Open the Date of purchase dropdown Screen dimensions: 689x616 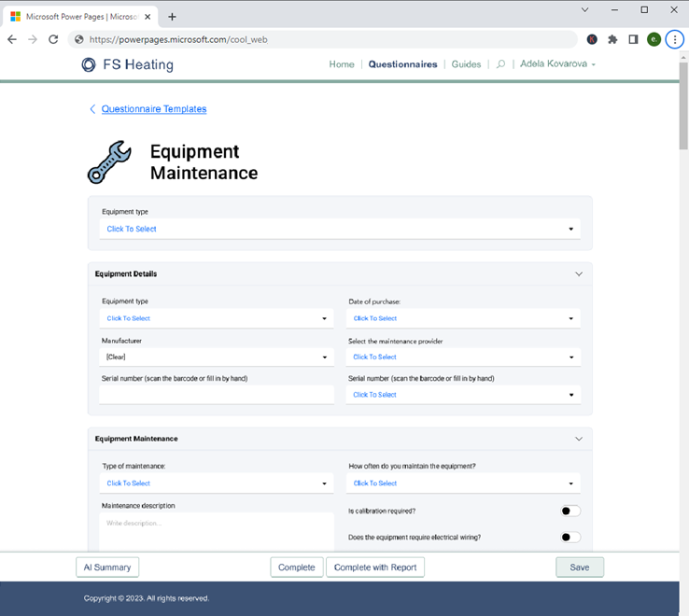coord(463,318)
